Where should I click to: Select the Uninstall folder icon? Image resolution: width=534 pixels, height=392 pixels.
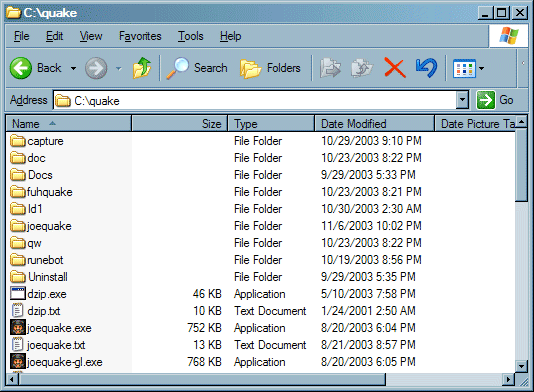pyautogui.click(x=18, y=277)
